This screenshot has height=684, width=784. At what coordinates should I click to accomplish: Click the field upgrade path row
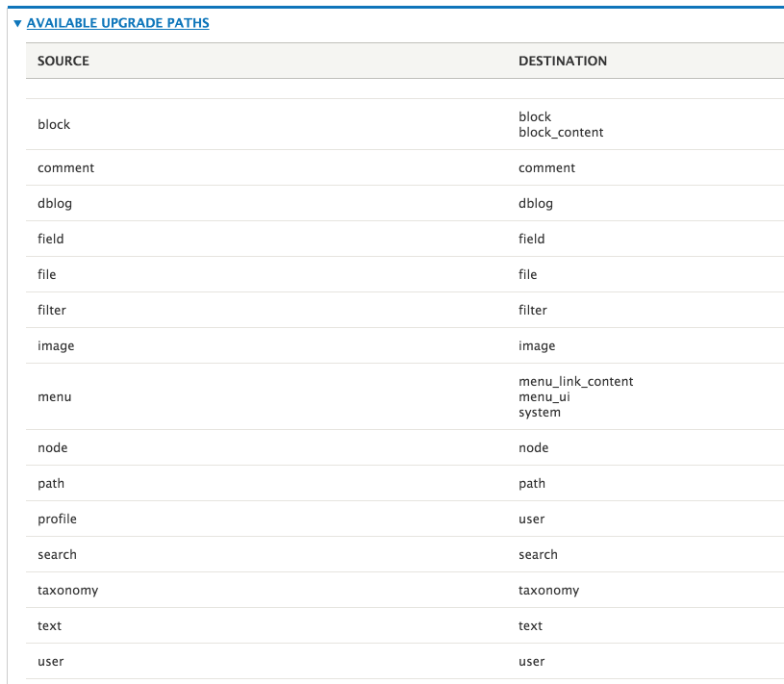(51, 239)
